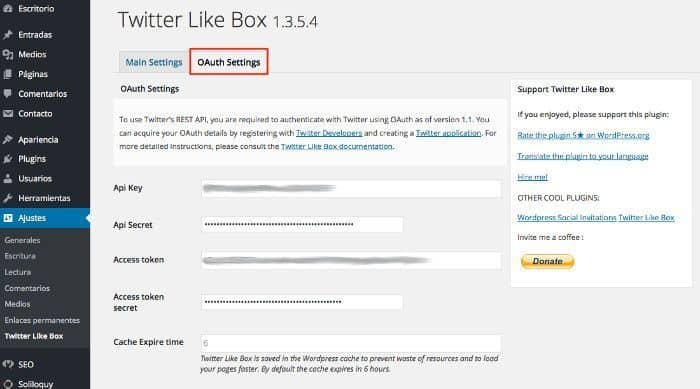Focus the Access token secret field
The height and width of the screenshot is (389, 700).
(302, 302)
